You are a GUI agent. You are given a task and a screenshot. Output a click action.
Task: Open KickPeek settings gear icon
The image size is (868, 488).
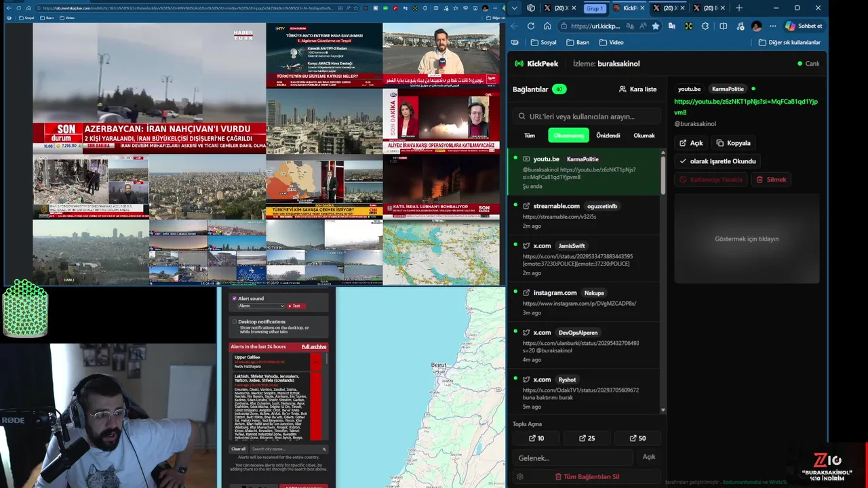[x=519, y=476]
